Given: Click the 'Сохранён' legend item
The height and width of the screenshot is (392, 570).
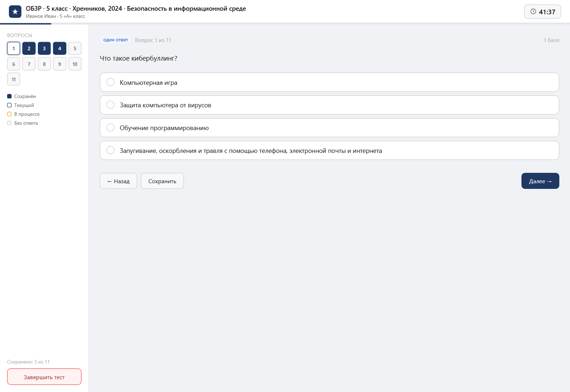Looking at the screenshot, I should [x=21, y=96].
